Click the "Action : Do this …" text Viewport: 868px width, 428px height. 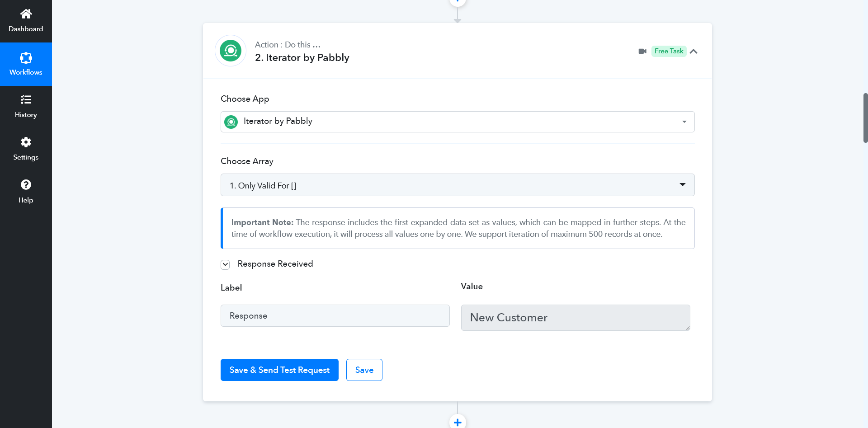[288, 44]
